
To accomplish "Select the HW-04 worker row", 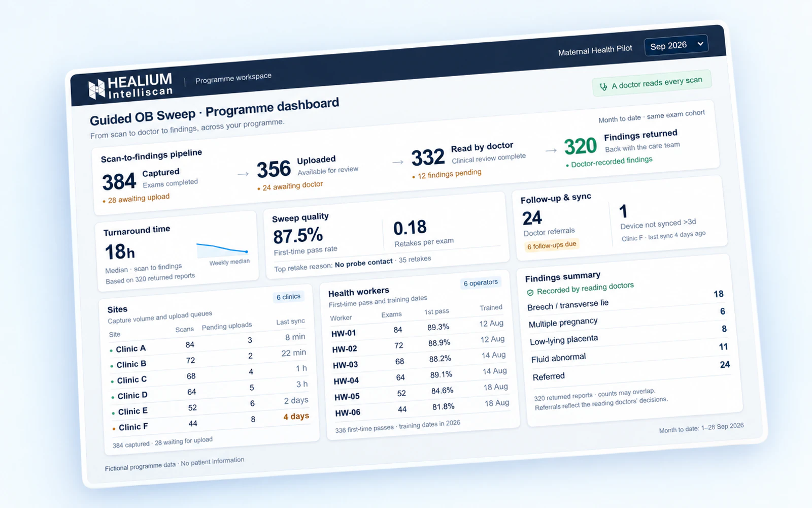I will pyautogui.click(x=421, y=376).
